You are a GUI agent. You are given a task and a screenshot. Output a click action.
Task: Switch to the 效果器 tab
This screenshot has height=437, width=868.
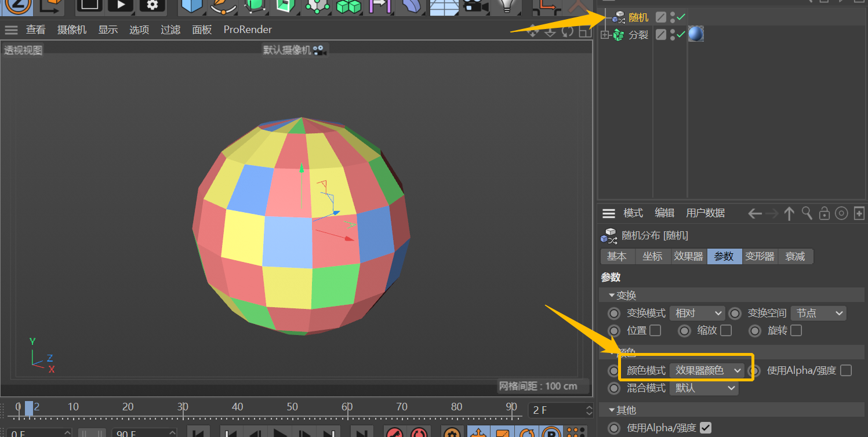pos(688,256)
